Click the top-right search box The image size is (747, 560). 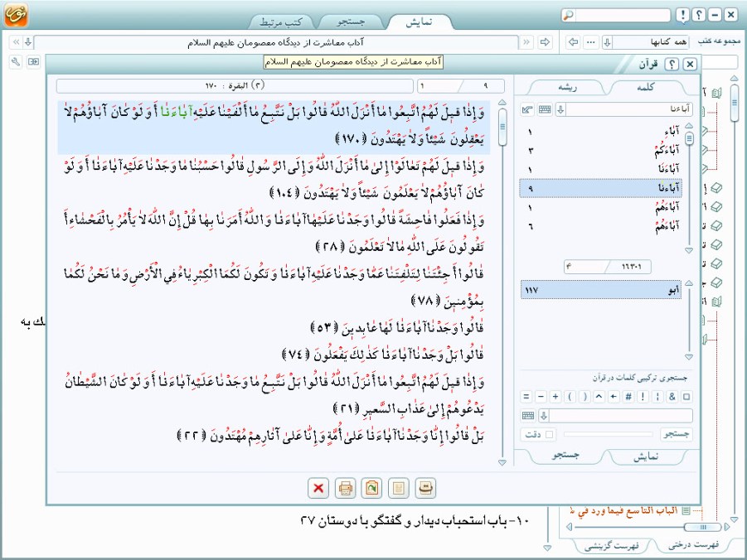click(x=622, y=15)
